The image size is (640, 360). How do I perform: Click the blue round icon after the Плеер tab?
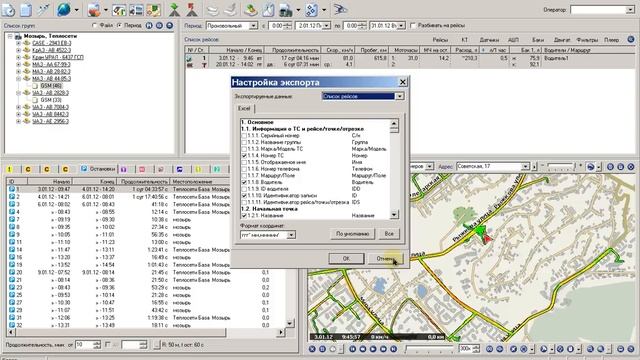631,40
